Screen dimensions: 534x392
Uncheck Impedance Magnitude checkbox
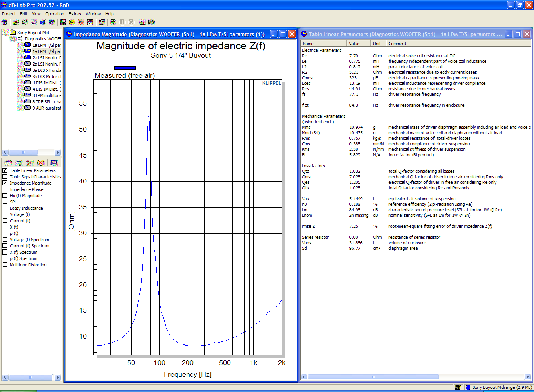pos(5,183)
